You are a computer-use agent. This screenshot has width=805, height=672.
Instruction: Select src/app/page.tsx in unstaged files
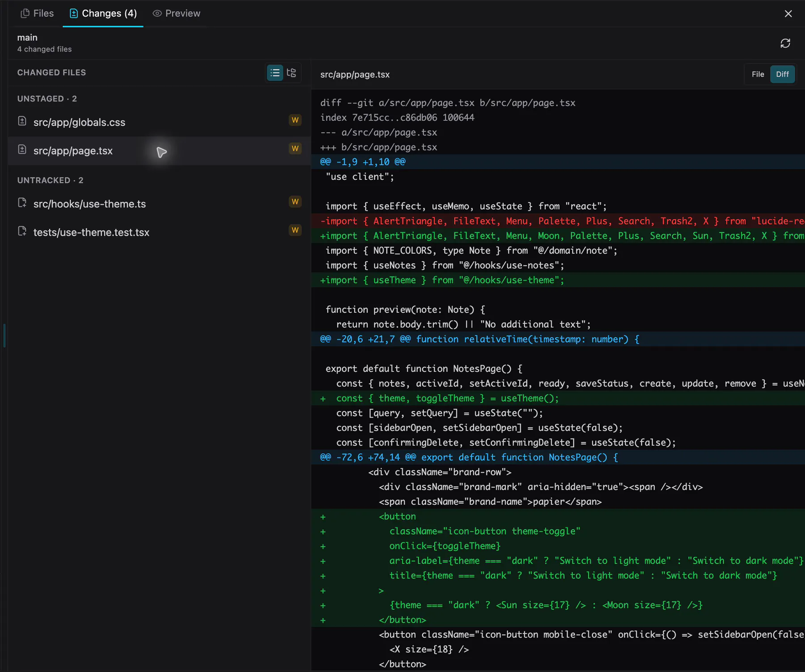pyautogui.click(x=159, y=151)
